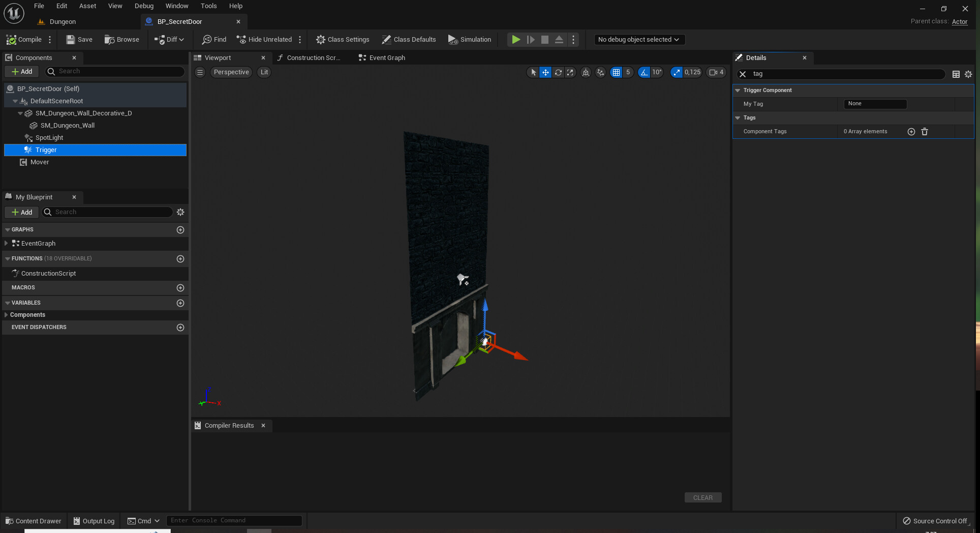The image size is (980, 533).
Task: Start Simulation mode
Action: point(469,39)
